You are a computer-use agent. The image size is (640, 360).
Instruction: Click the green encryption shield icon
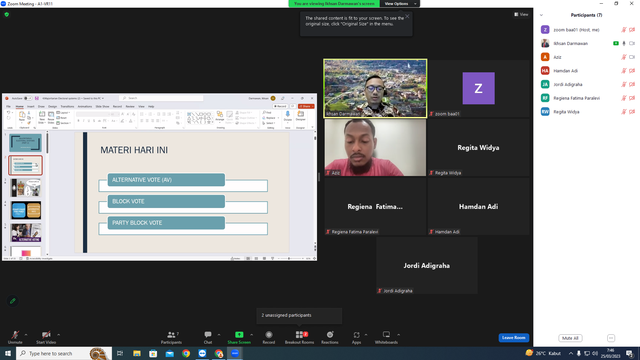coord(7,14)
